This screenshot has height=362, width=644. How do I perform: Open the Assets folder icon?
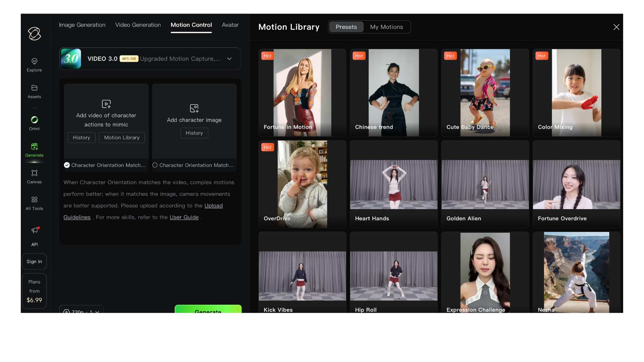34,88
